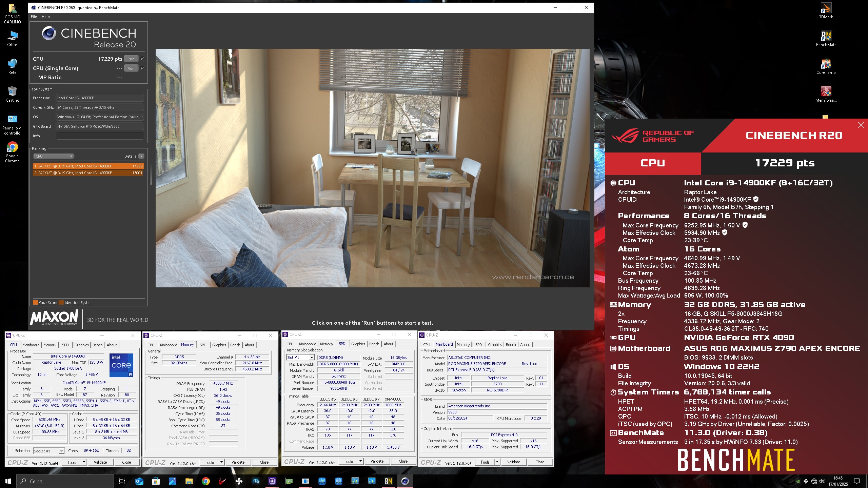The image size is (868, 488).
Task: Switch to Graphics tab in CPU-Z SPD window
Action: [x=358, y=344]
